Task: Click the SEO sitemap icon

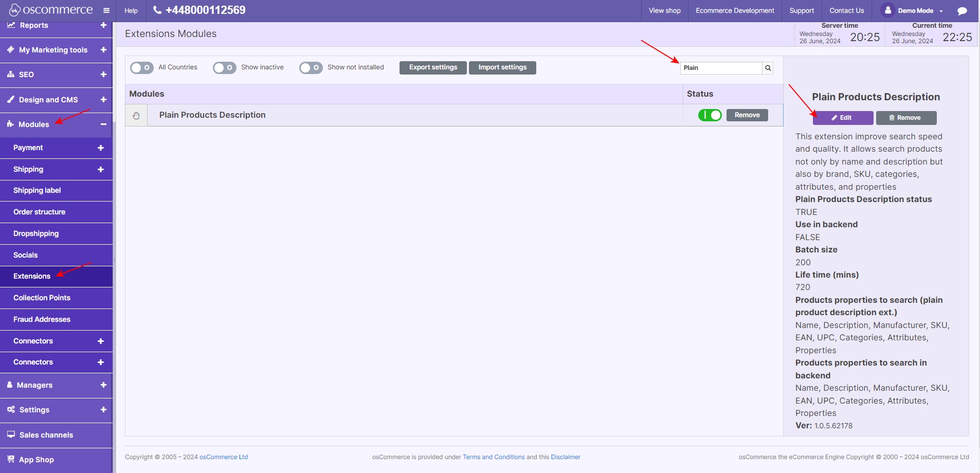Action: coord(11,75)
